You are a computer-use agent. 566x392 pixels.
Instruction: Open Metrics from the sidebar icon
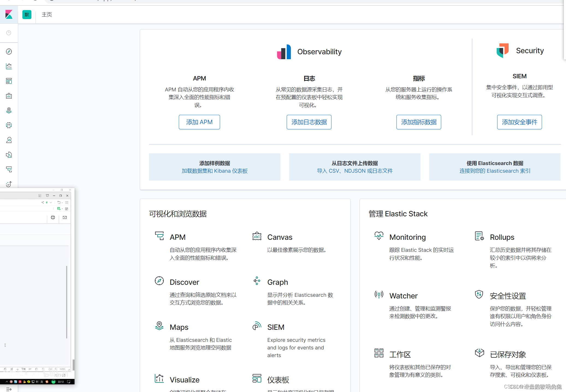(x=9, y=140)
